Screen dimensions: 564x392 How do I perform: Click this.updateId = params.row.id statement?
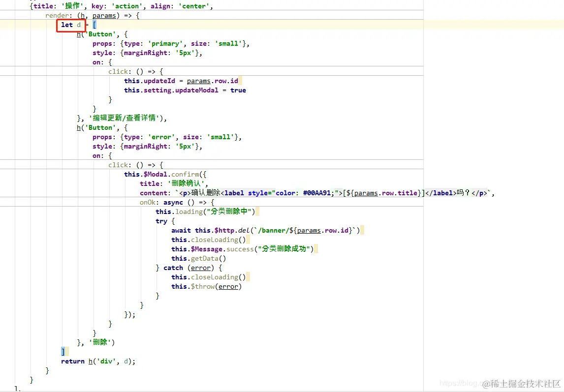[x=181, y=81]
